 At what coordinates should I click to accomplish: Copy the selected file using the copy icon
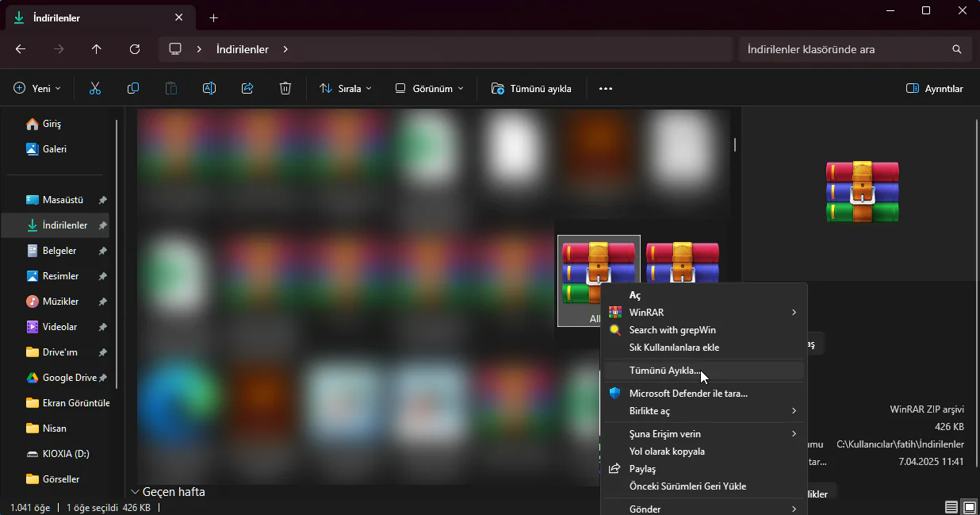pyautogui.click(x=132, y=88)
